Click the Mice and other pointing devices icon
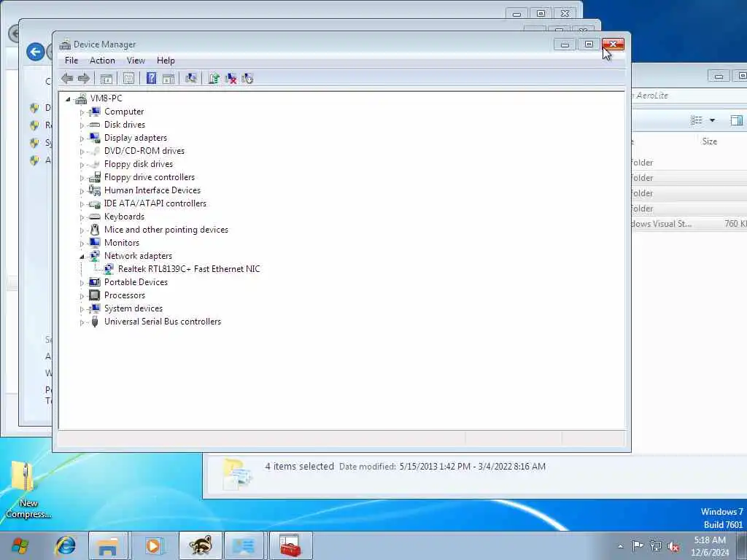Image resolution: width=747 pixels, height=560 pixels. click(95, 230)
